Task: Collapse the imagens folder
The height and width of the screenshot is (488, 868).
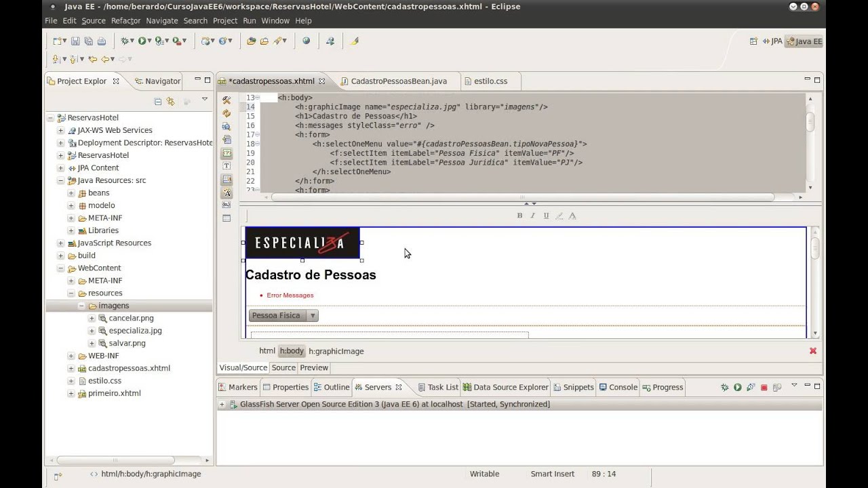Action: click(x=82, y=306)
